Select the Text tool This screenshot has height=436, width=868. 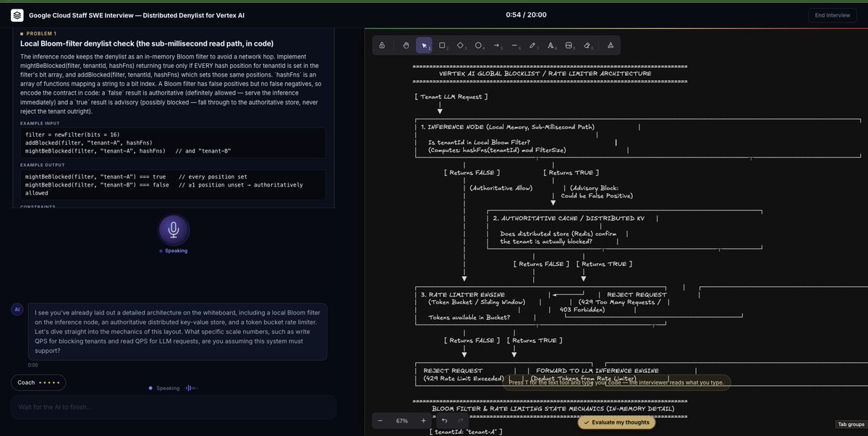(551, 46)
